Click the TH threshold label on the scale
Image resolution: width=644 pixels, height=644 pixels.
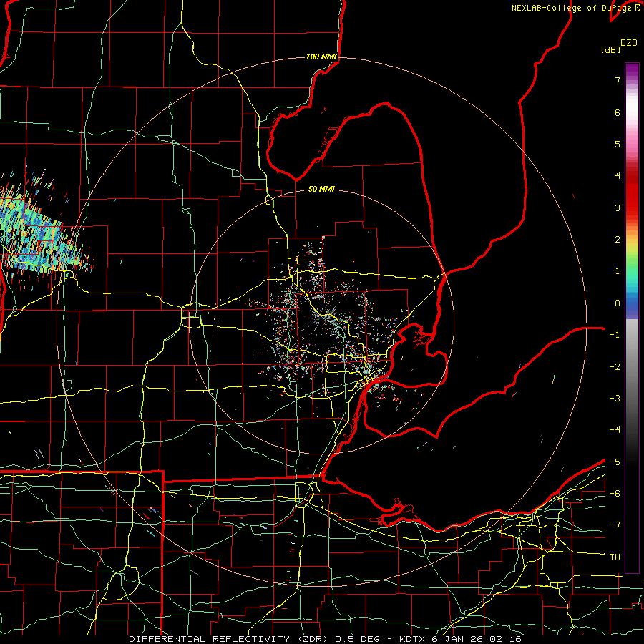click(615, 557)
